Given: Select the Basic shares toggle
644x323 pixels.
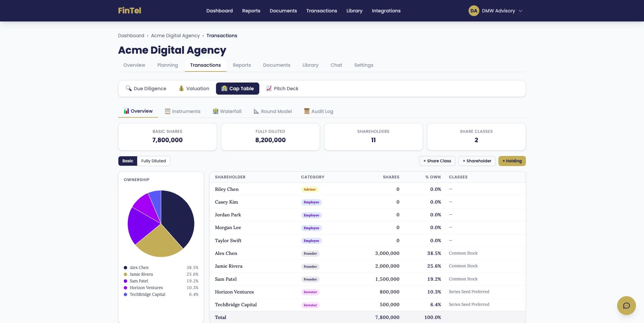Looking at the screenshot, I should (128, 161).
